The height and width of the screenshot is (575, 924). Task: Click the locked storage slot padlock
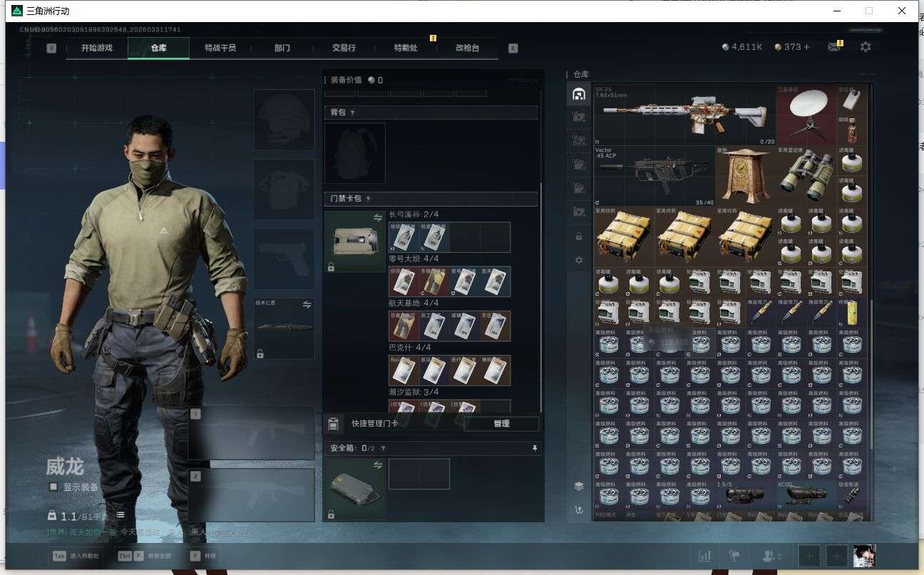click(579, 237)
